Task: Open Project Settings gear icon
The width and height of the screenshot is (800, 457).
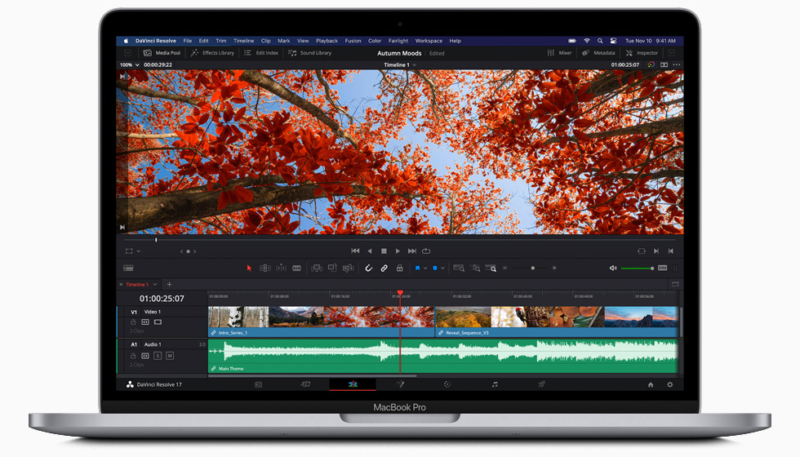Action: (x=670, y=384)
